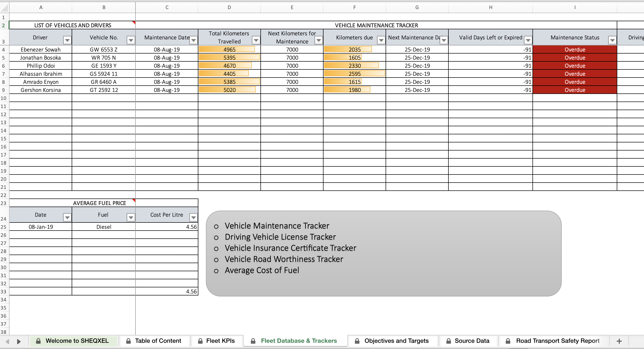Open Road Transport Safety Report sheet tab
The image size is (644, 349).
click(554, 341)
